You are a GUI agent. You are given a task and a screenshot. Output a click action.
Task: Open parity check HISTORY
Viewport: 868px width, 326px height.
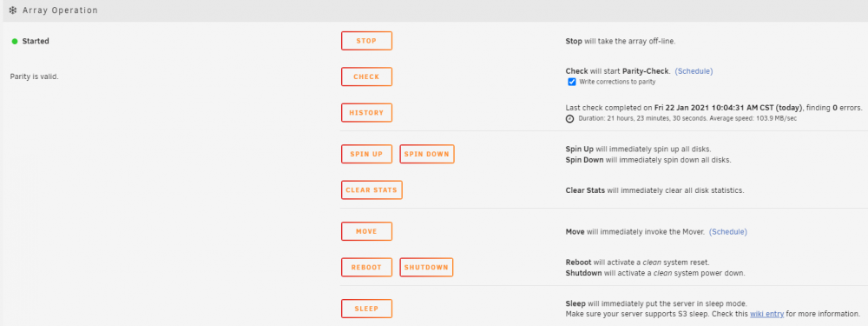coord(366,112)
